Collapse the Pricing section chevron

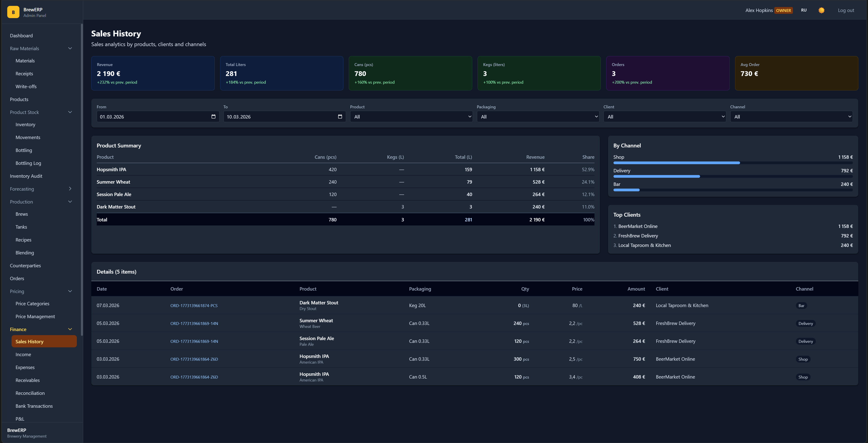click(70, 291)
